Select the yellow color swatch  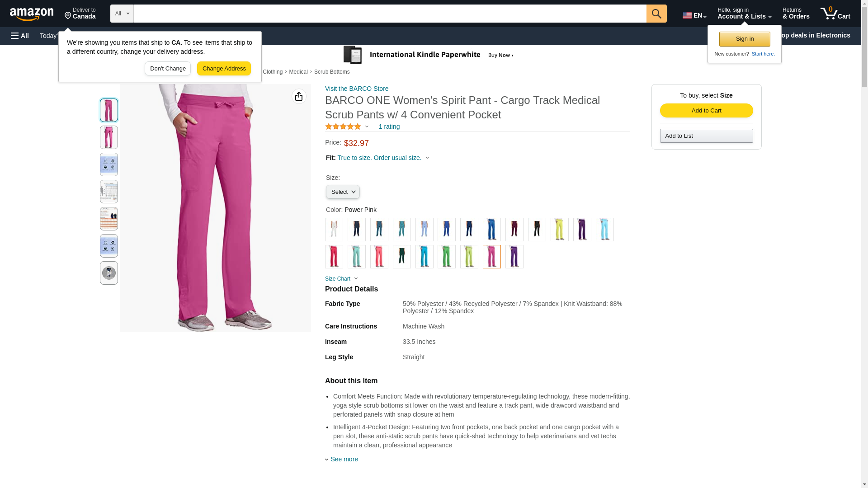pyautogui.click(x=560, y=230)
